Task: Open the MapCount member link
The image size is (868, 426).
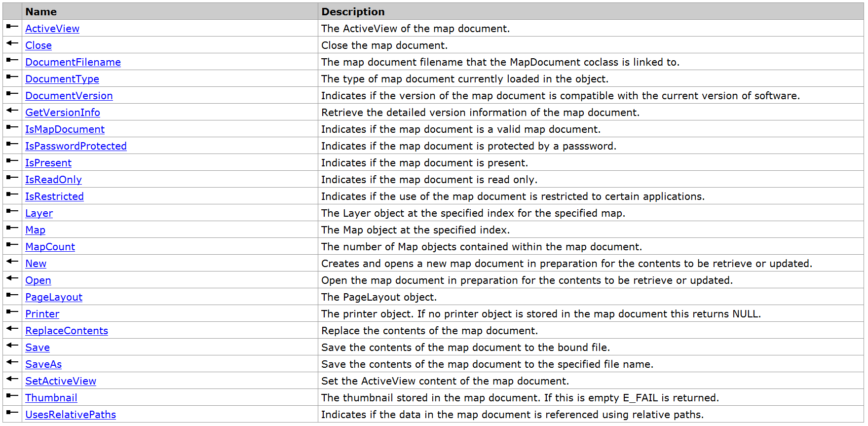Action: (x=50, y=247)
